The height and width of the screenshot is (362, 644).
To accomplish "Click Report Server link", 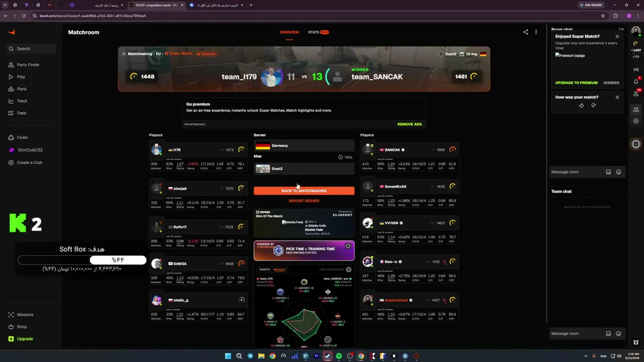I will click(x=304, y=201).
